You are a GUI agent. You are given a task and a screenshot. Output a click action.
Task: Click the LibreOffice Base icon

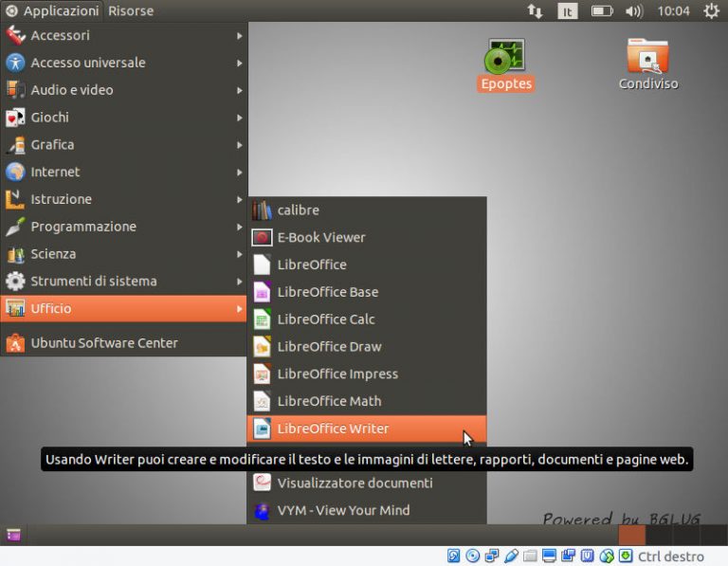(262, 292)
